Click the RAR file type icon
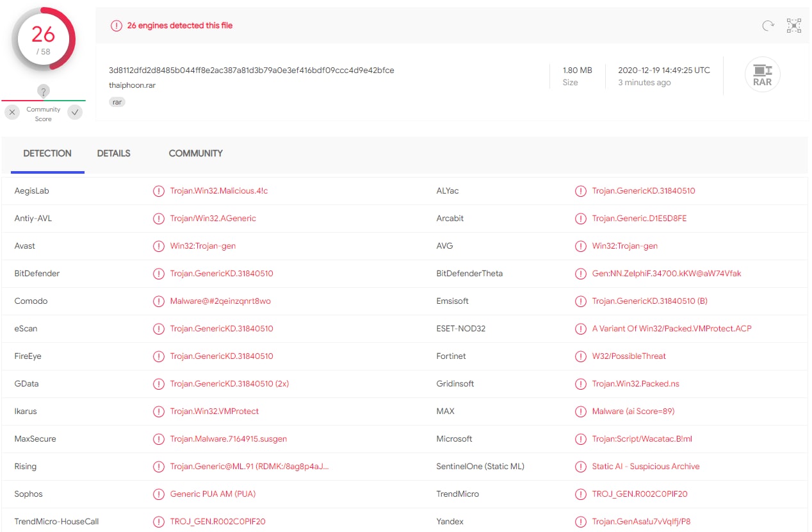The image size is (812, 532). [763, 75]
